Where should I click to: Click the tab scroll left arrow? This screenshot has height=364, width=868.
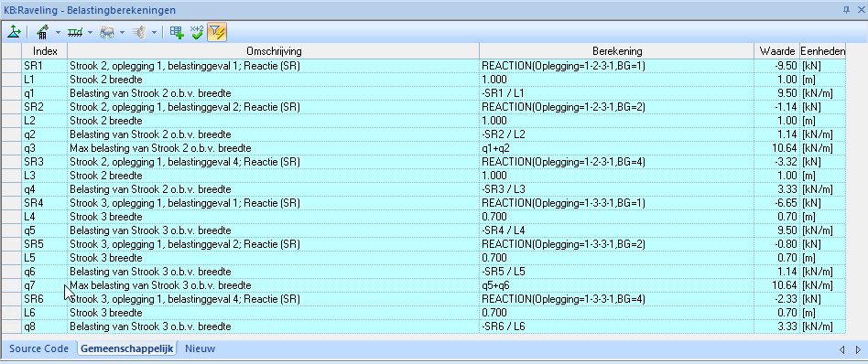point(841,349)
